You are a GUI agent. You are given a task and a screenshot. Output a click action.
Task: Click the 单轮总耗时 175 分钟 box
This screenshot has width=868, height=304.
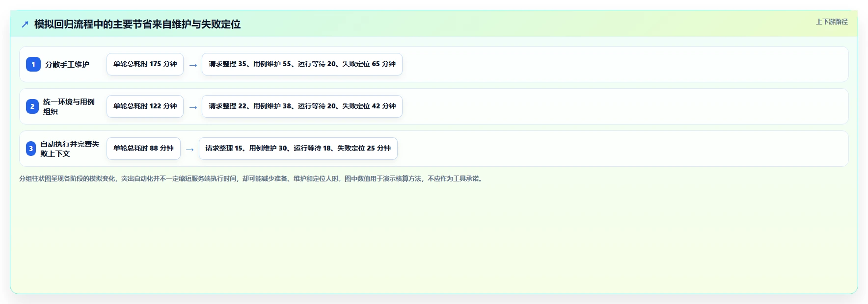click(x=145, y=64)
